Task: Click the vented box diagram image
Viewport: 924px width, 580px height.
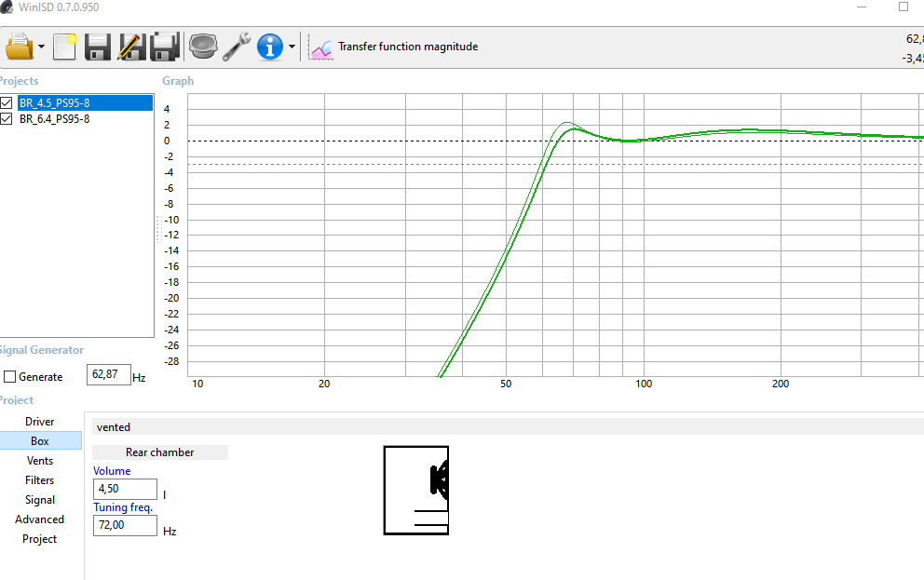Action: click(416, 490)
